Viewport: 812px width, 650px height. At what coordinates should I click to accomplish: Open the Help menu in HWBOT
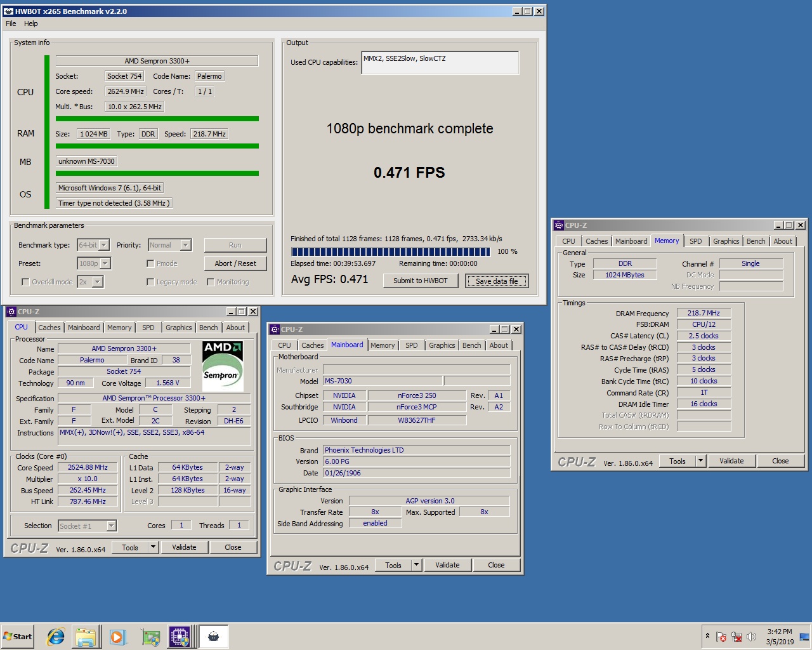31,23
